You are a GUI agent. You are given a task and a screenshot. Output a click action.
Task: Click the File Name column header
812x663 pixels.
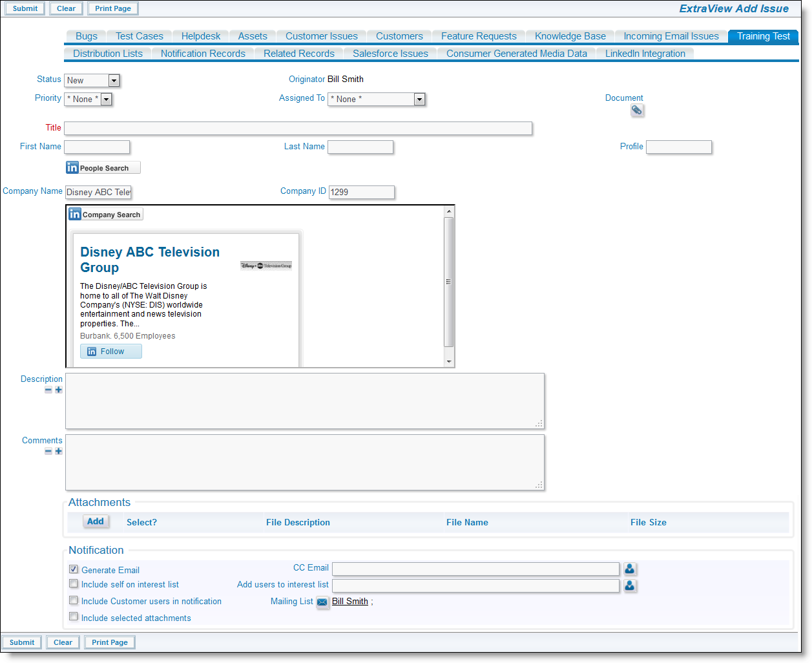coord(467,522)
